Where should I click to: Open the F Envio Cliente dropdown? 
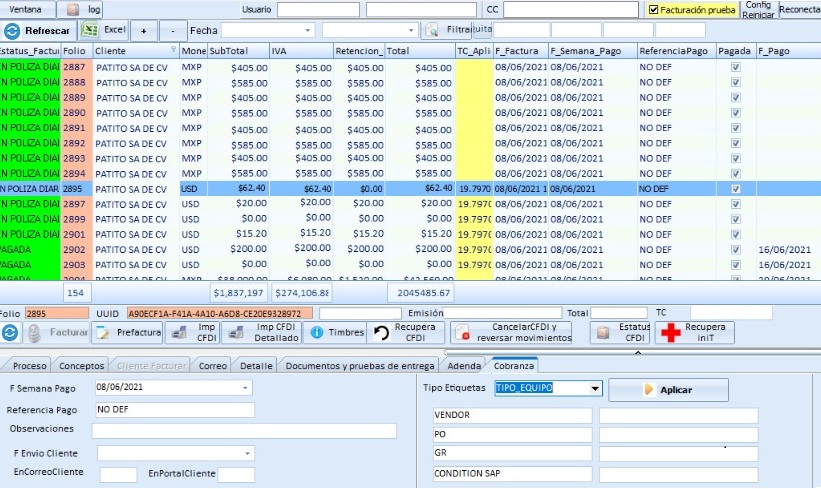pyautogui.click(x=247, y=453)
